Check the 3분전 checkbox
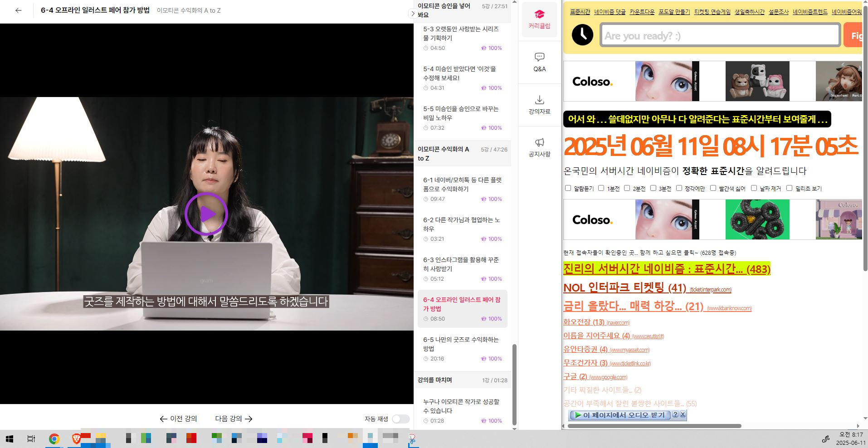The image size is (868, 448). point(653,188)
